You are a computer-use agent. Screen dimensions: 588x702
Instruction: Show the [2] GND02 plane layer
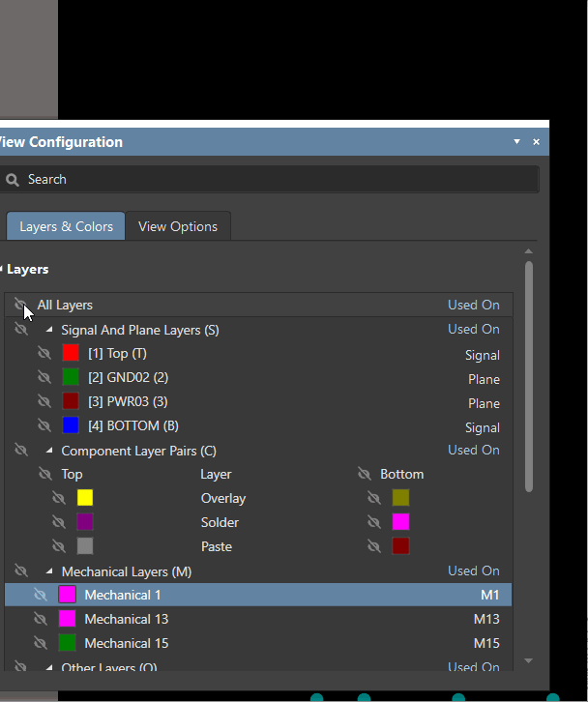44,377
